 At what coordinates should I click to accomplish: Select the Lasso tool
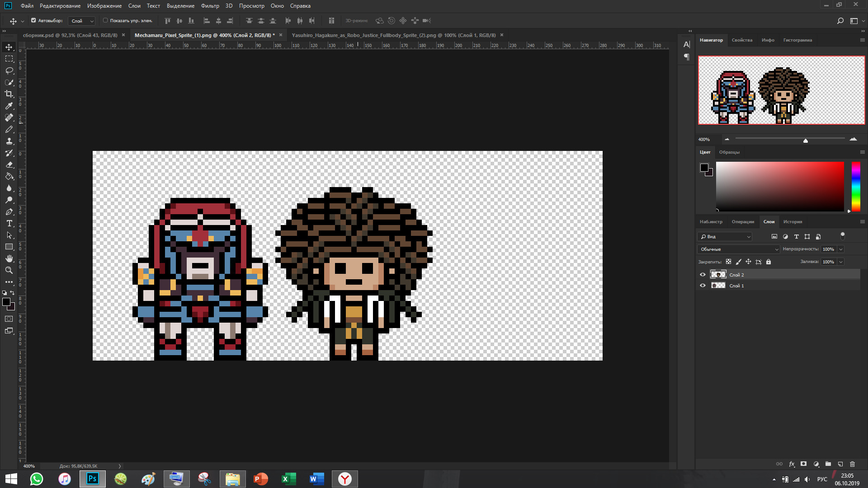click(x=9, y=70)
